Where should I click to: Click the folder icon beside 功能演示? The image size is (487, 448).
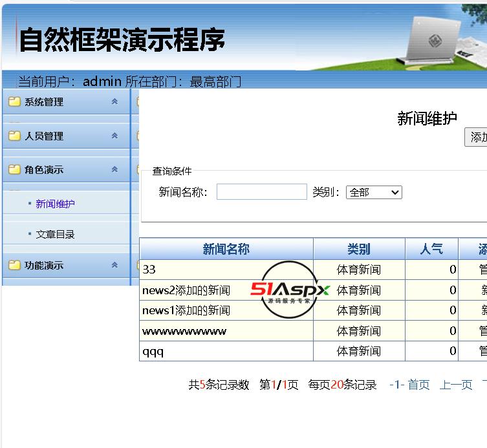(14, 265)
